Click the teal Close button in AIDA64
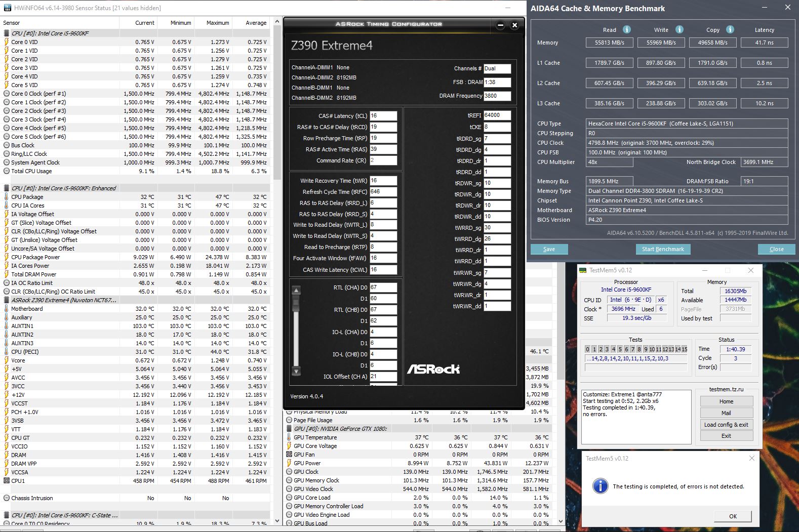The width and height of the screenshot is (799, 532). click(x=776, y=249)
